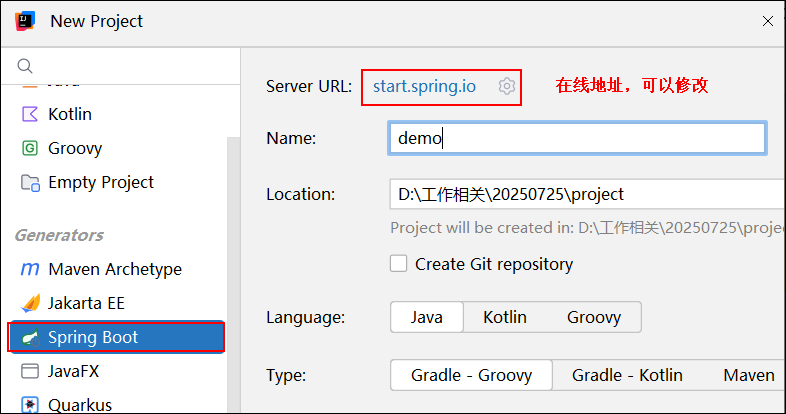Click the Generators section heading
The image size is (786, 414).
click(x=59, y=235)
